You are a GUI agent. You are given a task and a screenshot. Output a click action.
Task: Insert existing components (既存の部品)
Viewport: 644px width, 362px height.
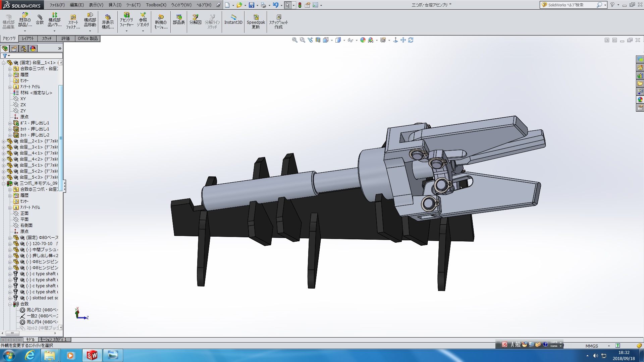(25, 20)
